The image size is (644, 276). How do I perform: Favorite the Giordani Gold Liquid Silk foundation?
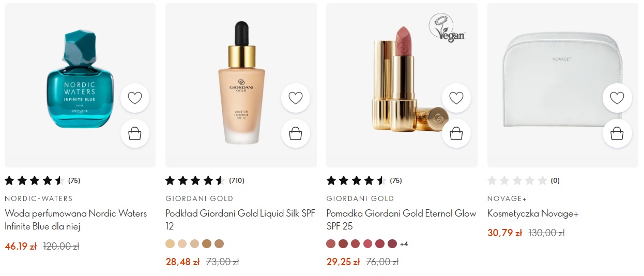[x=296, y=98]
